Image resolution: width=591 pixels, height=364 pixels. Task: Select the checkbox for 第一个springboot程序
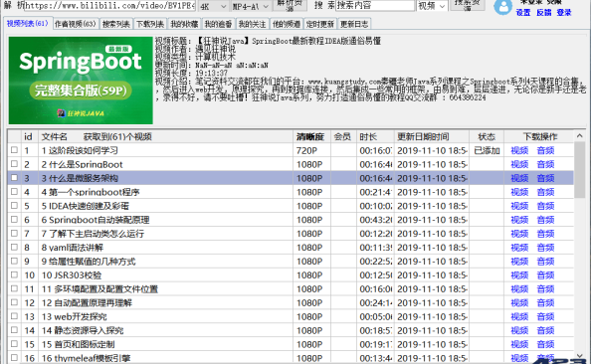point(14,191)
